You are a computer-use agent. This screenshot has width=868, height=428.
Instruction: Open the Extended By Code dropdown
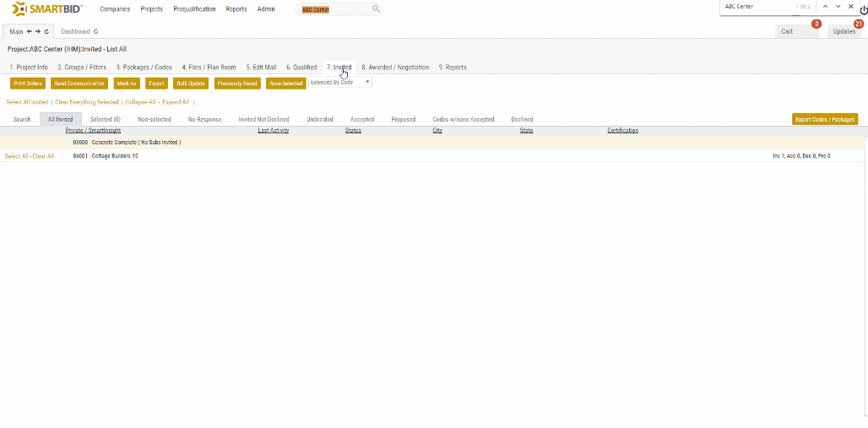tap(340, 82)
